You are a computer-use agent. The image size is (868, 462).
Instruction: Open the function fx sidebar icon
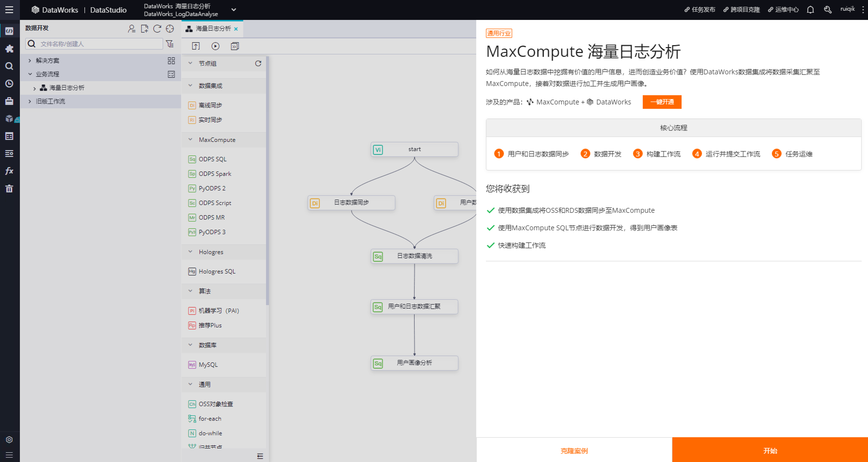pyautogui.click(x=9, y=171)
